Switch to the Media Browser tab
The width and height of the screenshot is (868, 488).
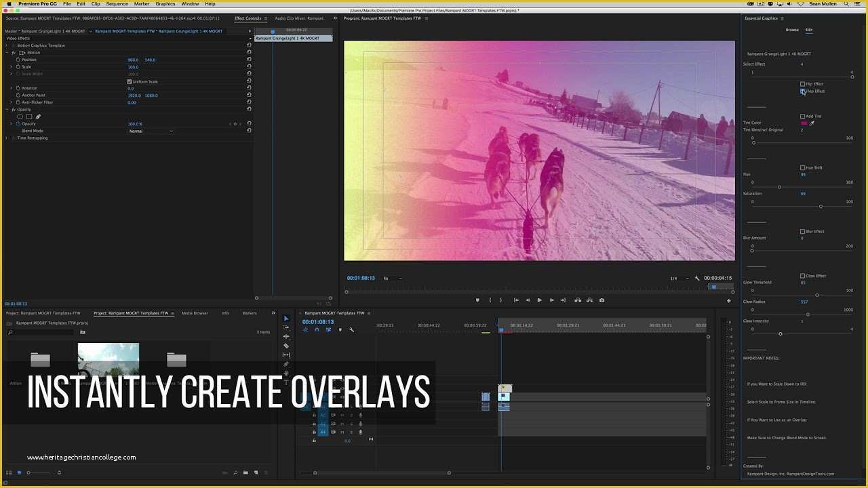195,313
